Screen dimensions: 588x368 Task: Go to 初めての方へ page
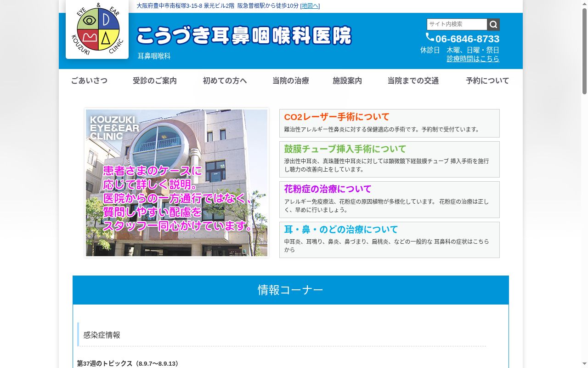tap(225, 81)
